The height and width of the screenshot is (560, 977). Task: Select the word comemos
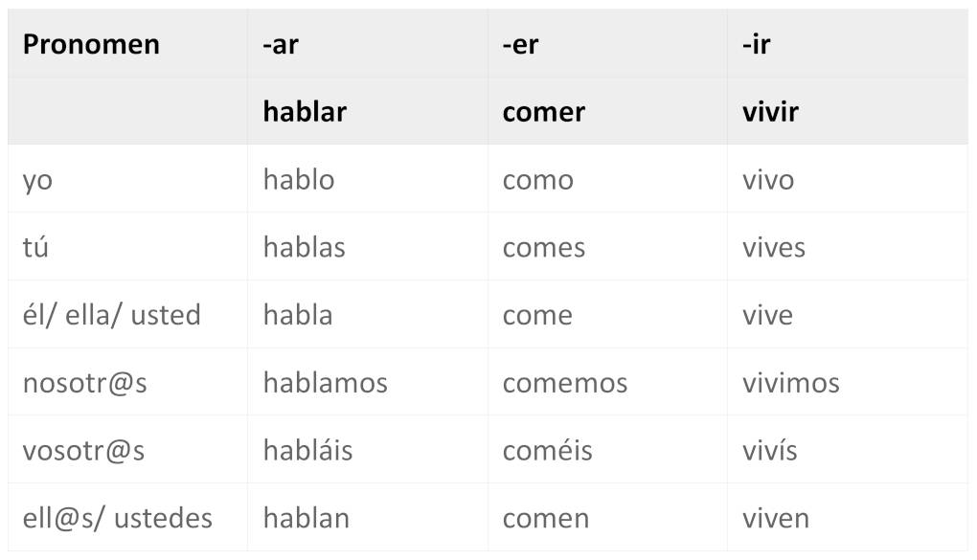pos(564,383)
